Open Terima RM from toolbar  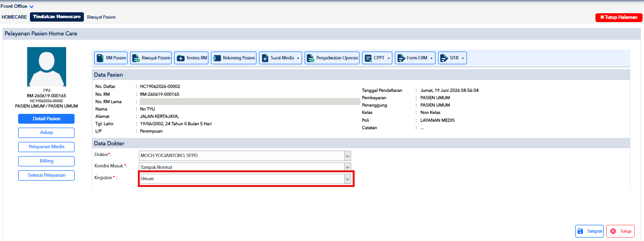192,58
